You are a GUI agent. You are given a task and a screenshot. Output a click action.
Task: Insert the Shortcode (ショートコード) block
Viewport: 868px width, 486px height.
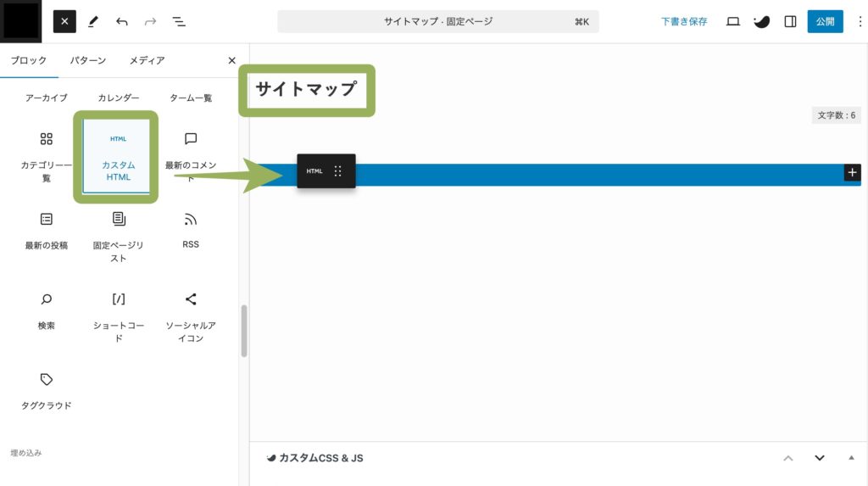(x=118, y=316)
